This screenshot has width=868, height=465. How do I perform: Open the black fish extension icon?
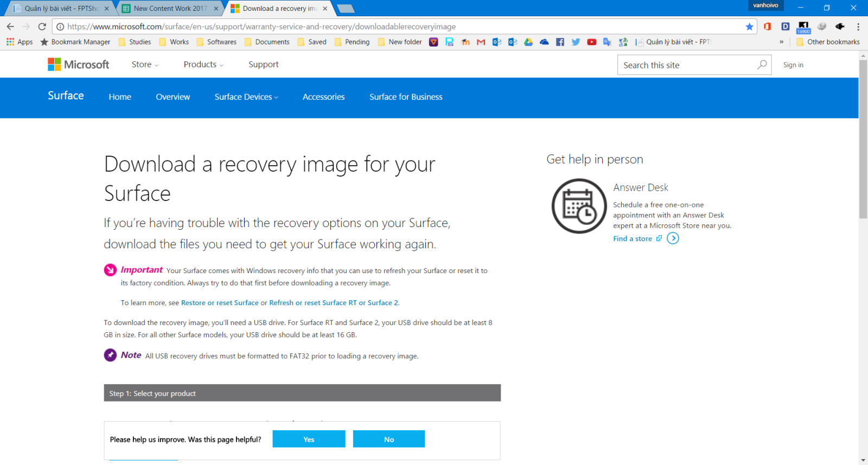[840, 27]
